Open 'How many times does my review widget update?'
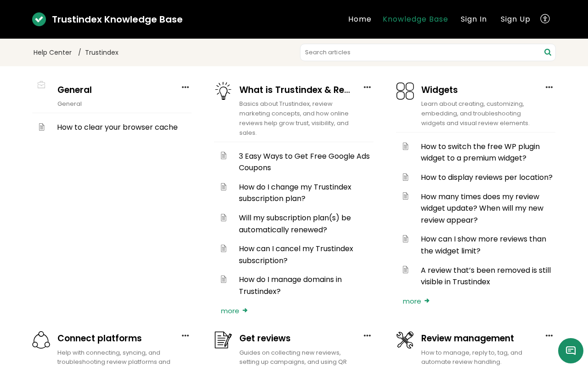Viewport: 588px width, 368px height. (482, 208)
